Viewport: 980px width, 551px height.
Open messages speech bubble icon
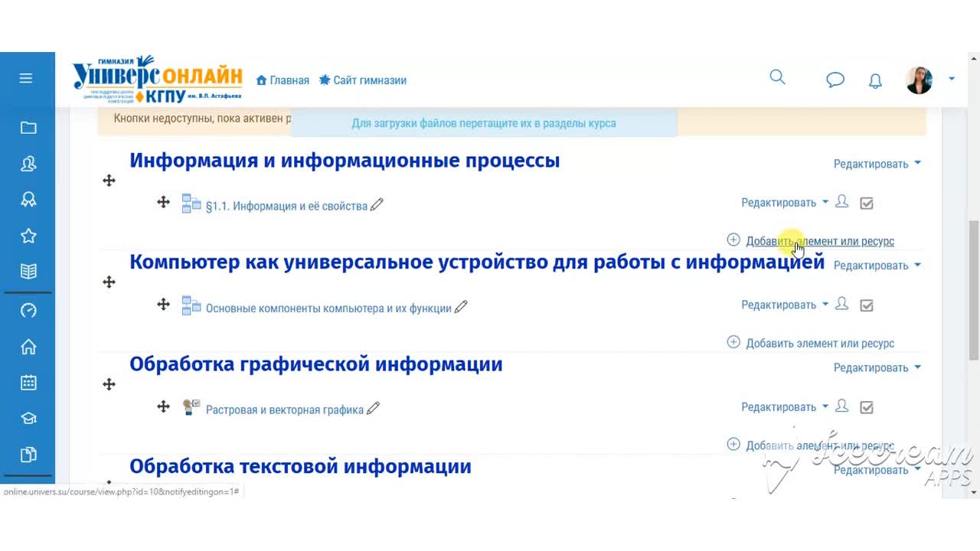coord(835,80)
